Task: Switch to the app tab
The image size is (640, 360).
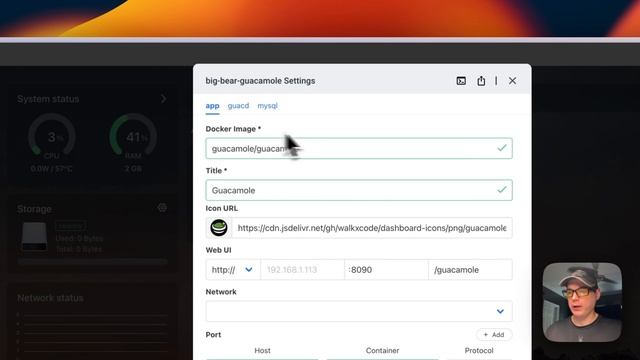Action: [x=212, y=106]
